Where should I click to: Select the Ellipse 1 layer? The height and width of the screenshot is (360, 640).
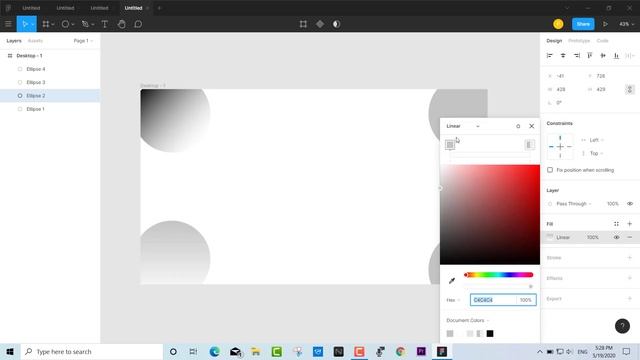click(50, 109)
